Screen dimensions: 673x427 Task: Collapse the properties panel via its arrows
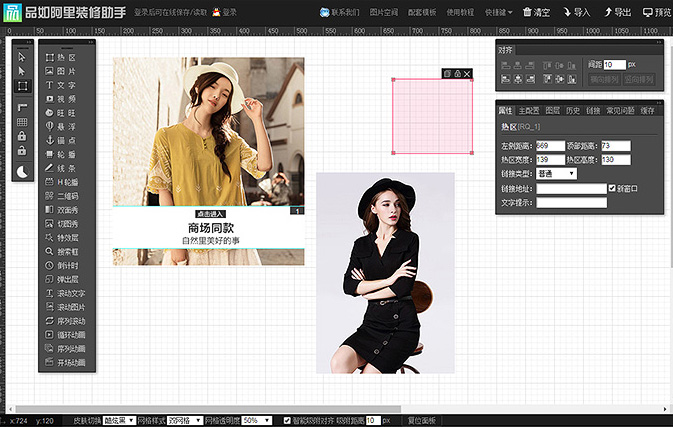659,103
